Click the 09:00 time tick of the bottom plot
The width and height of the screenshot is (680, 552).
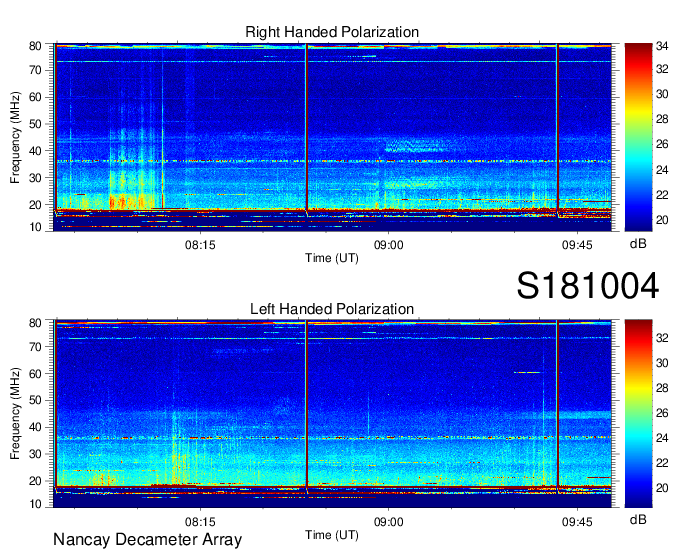click(x=388, y=522)
